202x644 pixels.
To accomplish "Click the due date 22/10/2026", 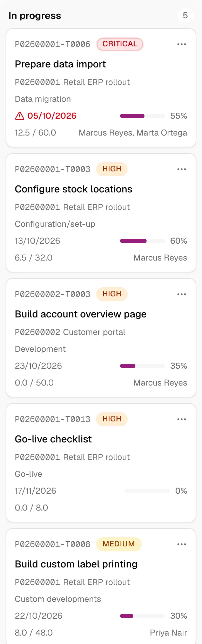I will (x=39, y=616).
